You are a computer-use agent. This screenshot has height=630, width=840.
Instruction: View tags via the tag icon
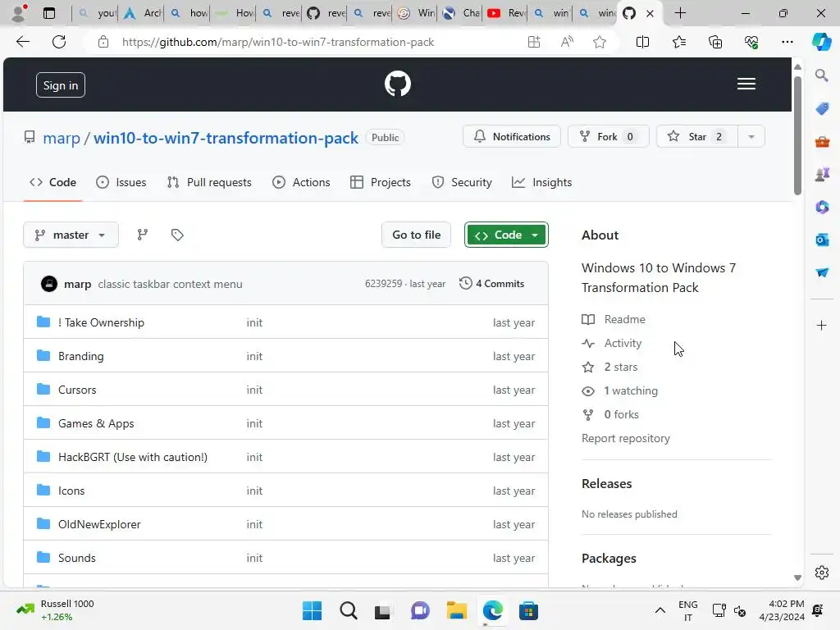[x=177, y=235]
